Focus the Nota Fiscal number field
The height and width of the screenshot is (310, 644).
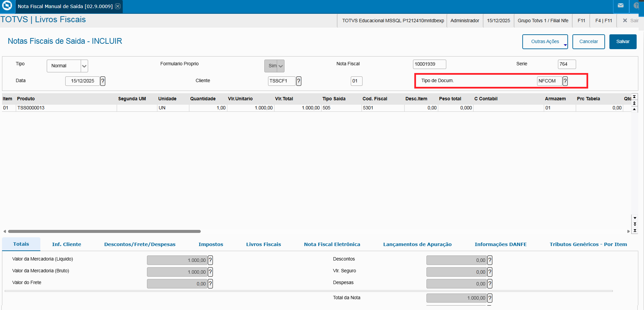[429, 64]
